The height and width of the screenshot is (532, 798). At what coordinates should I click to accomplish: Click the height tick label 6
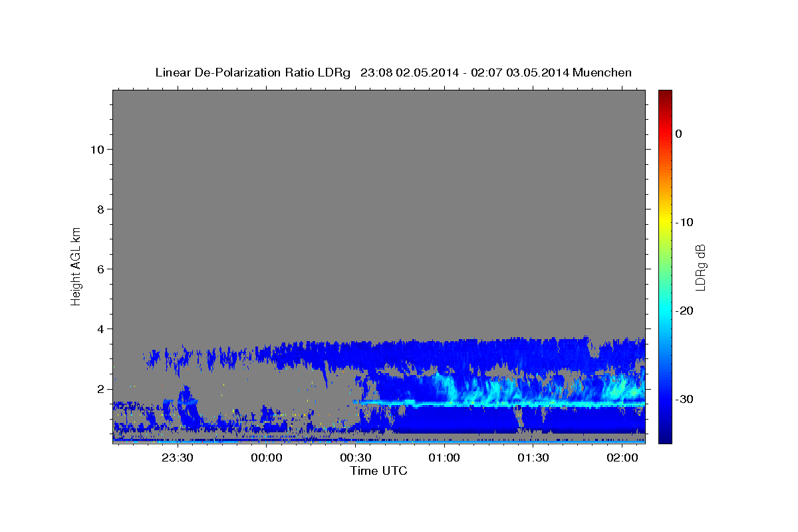click(x=100, y=269)
